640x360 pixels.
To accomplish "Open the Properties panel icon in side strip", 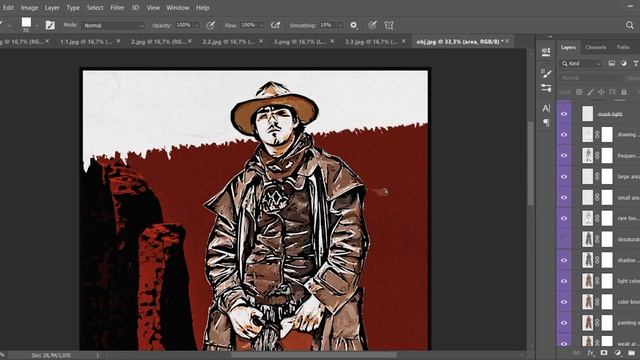I will pyautogui.click(x=546, y=52).
